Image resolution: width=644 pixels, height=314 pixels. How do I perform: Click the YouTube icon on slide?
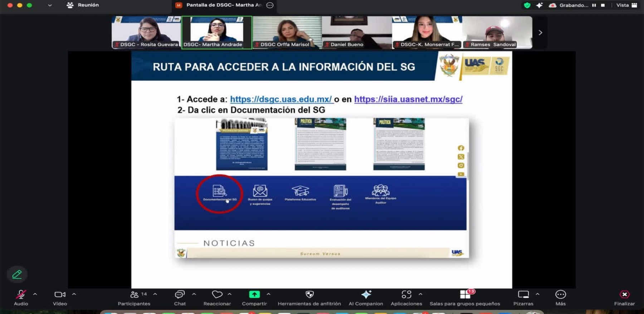(x=461, y=174)
